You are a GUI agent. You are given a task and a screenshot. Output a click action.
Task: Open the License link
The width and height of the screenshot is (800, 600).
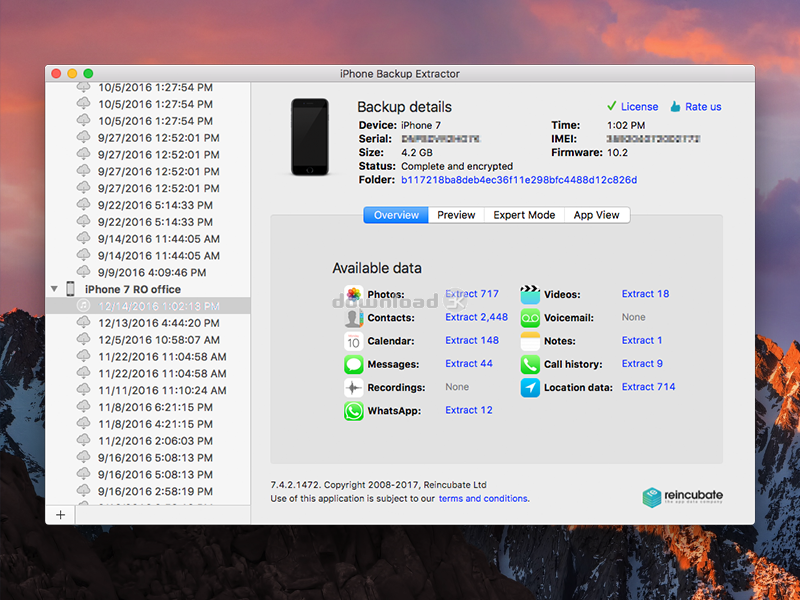point(639,107)
